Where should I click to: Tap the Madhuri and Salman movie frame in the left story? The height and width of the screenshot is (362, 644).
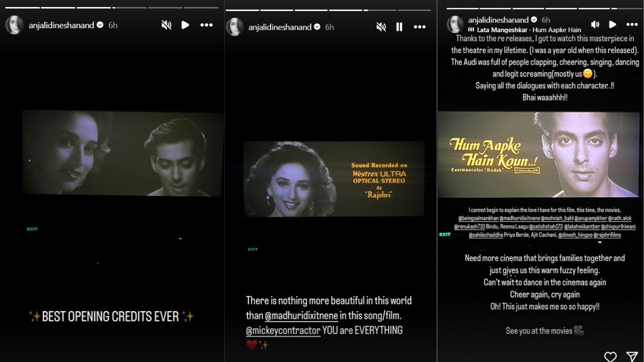point(123,153)
